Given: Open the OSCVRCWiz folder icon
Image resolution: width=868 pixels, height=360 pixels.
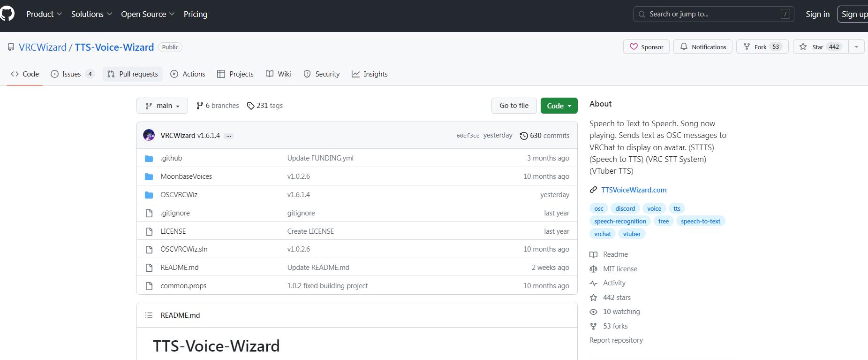Looking at the screenshot, I should [x=149, y=195].
